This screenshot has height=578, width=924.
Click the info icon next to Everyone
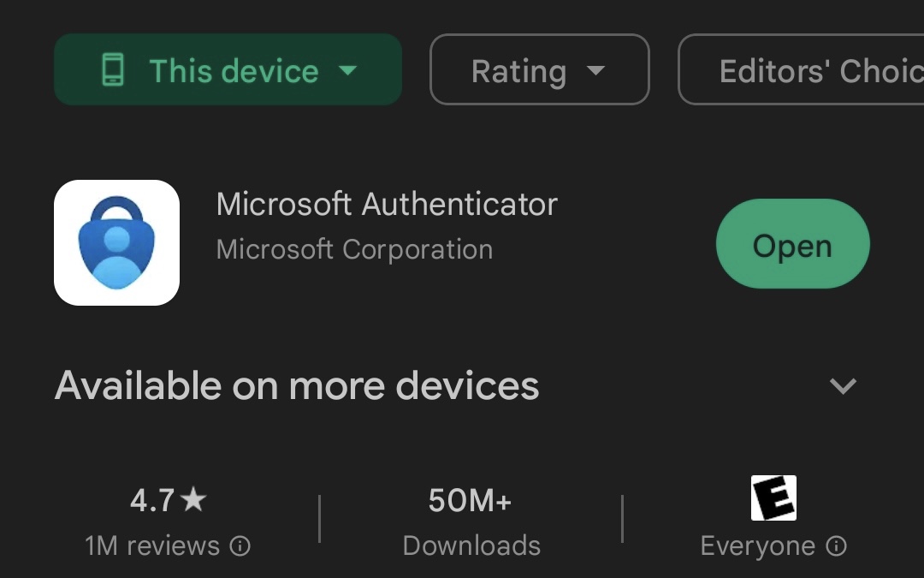click(837, 545)
